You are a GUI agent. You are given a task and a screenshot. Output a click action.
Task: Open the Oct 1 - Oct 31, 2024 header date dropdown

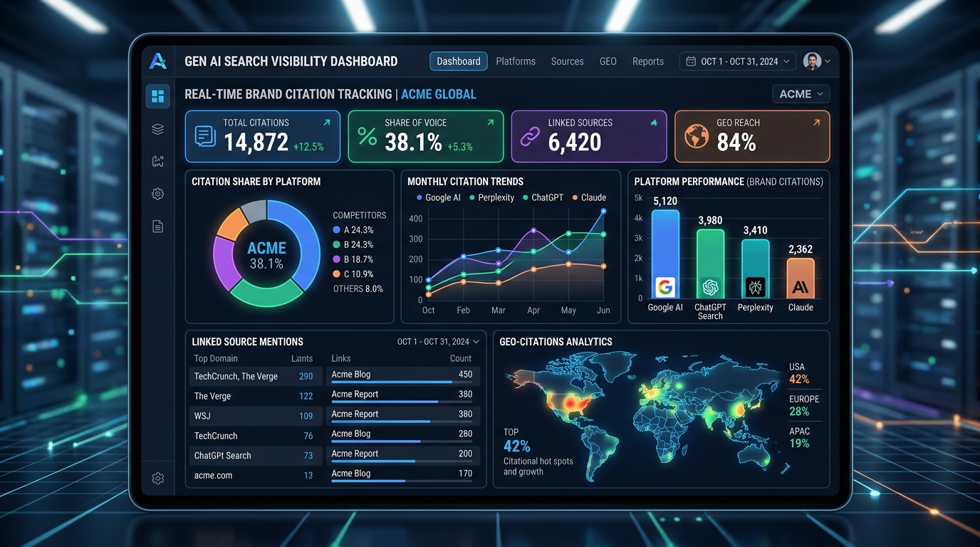pos(738,61)
